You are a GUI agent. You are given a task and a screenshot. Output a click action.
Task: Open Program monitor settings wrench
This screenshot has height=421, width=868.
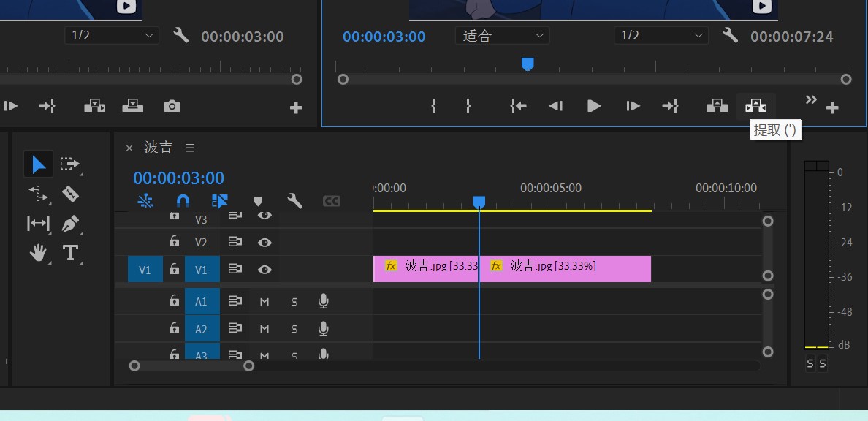click(730, 36)
